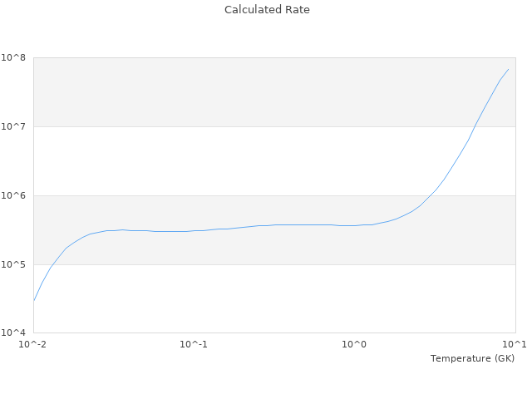Image resolution: width=532 pixels, height=399 pixels.
Task: Click the blue curve where it crosses 10^5
Action: 52,264
